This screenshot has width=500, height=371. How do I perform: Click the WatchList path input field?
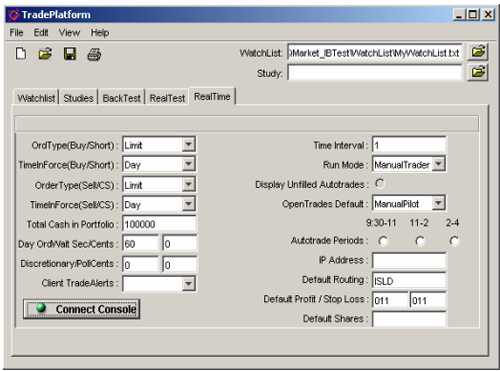375,53
